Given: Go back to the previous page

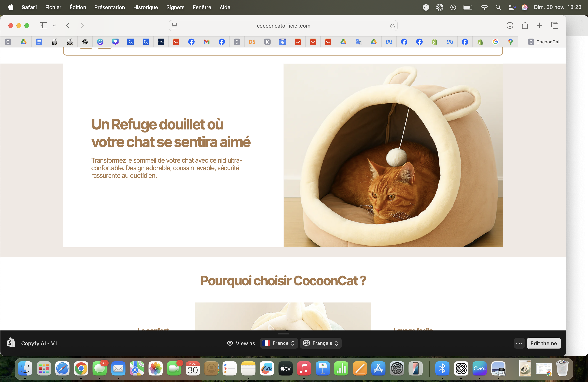Looking at the screenshot, I should [68, 25].
